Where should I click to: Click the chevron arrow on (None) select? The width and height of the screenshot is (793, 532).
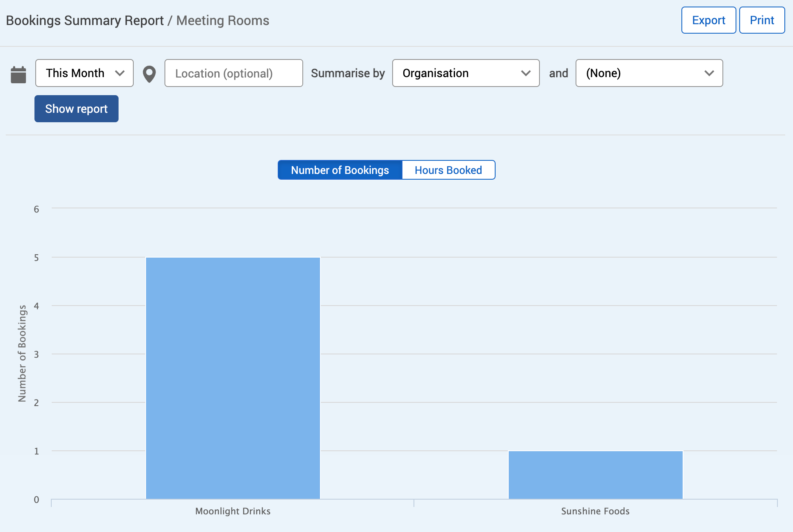coord(709,73)
